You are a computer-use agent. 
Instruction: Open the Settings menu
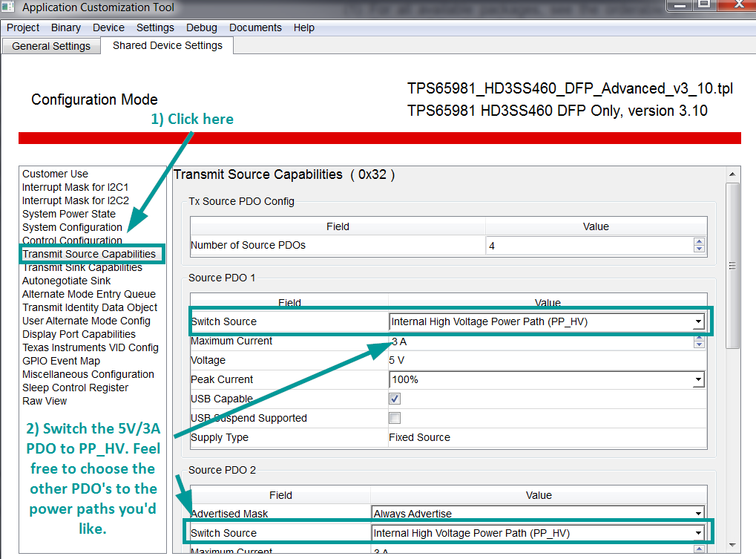[155, 27]
